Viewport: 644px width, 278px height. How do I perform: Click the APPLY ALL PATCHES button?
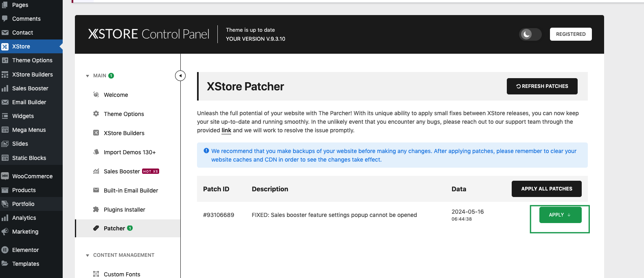click(x=546, y=189)
